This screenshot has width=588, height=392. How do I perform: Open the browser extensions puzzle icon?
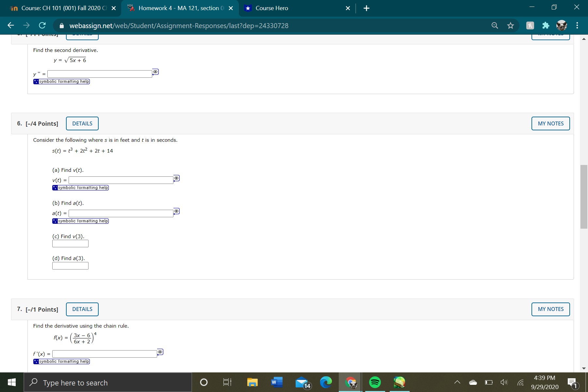click(546, 25)
